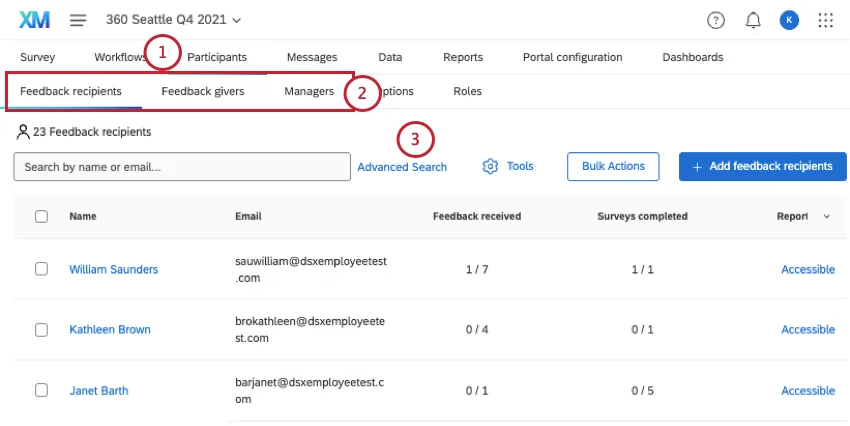Open Janet Barth's participant link
The image size is (850, 426).
click(x=99, y=391)
